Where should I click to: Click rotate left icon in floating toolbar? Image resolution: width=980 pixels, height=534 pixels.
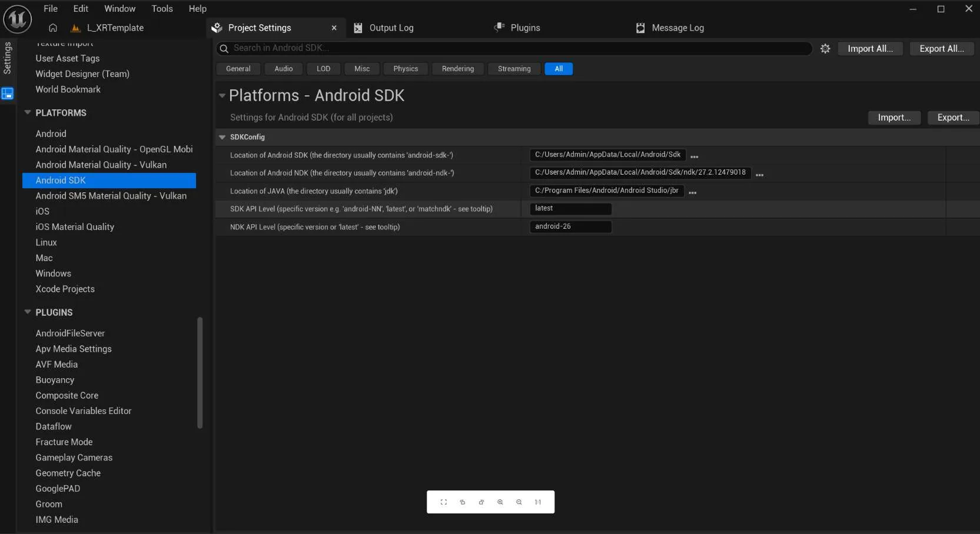point(463,502)
